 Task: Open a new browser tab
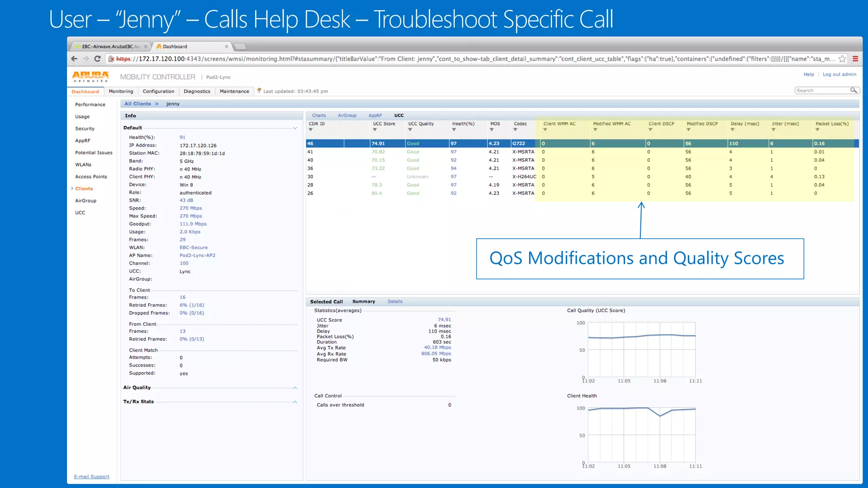click(x=240, y=47)
